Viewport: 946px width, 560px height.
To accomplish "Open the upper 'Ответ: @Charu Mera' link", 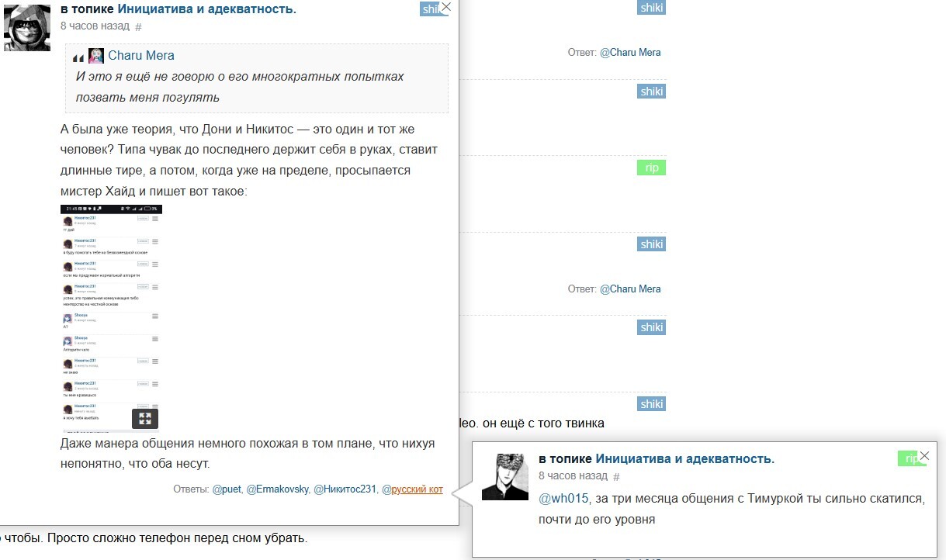I will pyautogui.click(x=630, y=53).
